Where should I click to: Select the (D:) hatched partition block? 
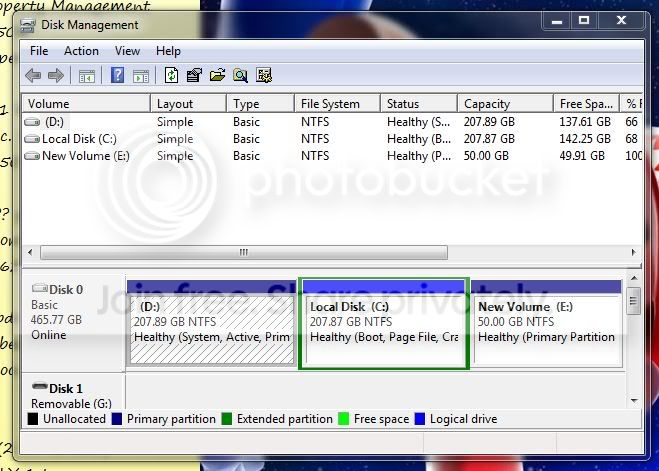click(x=211, y=324)
